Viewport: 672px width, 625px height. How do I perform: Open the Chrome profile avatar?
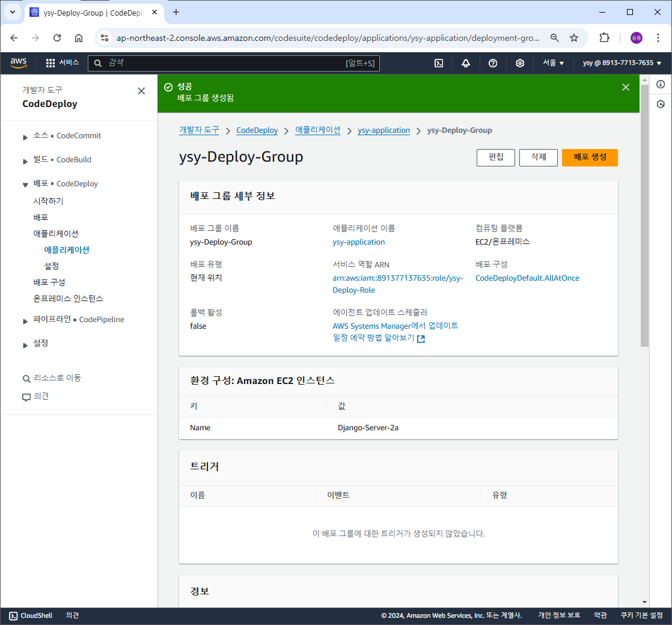637,38
